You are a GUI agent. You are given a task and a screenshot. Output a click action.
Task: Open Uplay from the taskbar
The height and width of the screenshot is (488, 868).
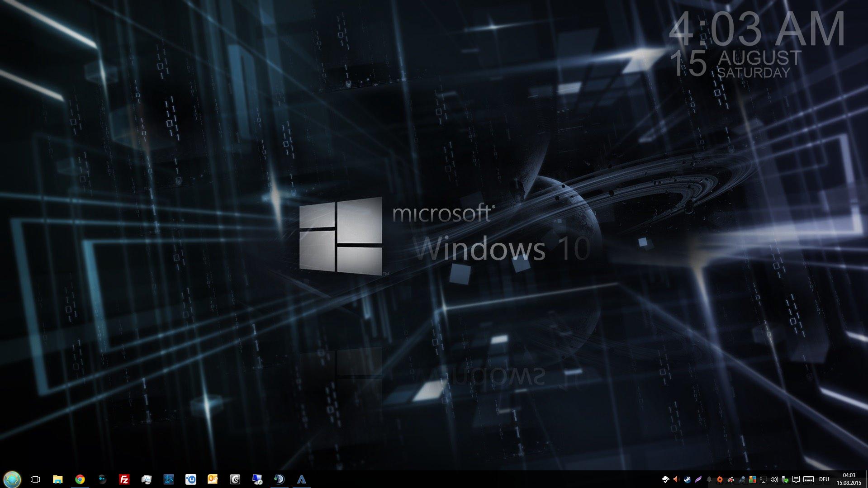coord(190,479)
